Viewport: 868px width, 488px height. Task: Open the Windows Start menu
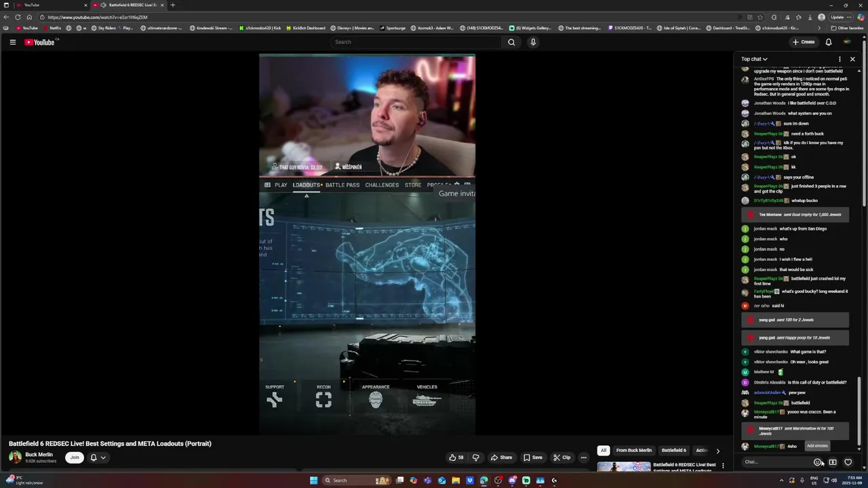point(313,481)
